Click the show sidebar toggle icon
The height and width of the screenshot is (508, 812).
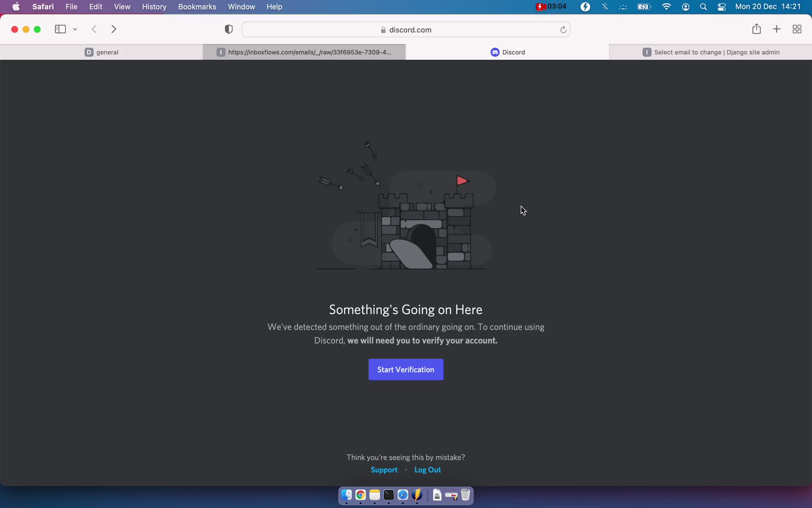point(60,29)
